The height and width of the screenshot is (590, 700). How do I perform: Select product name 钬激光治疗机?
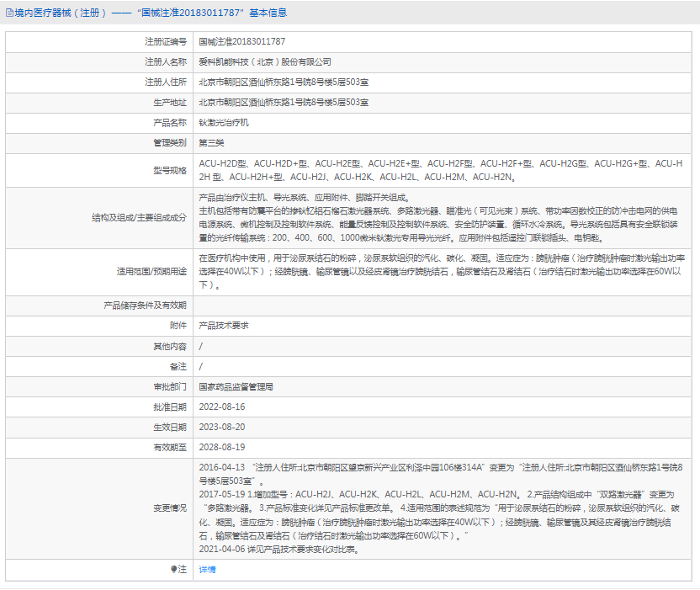(224, 122)
